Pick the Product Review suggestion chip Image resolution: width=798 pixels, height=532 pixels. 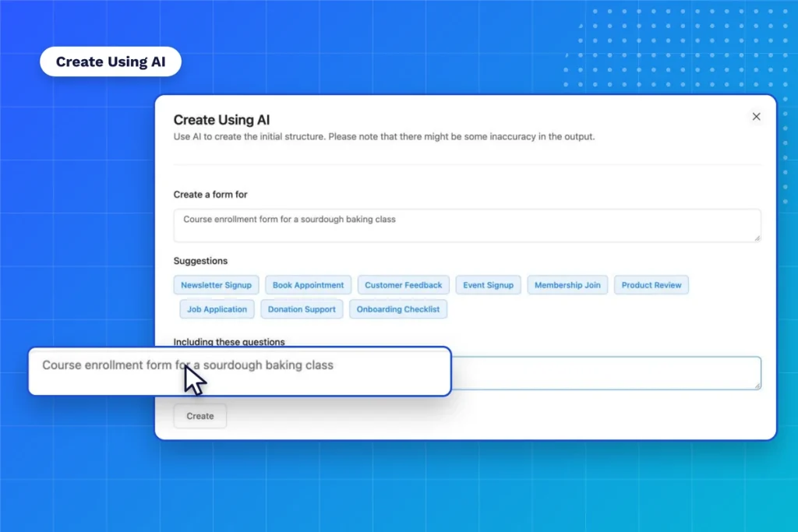click(x=651, y=285)
